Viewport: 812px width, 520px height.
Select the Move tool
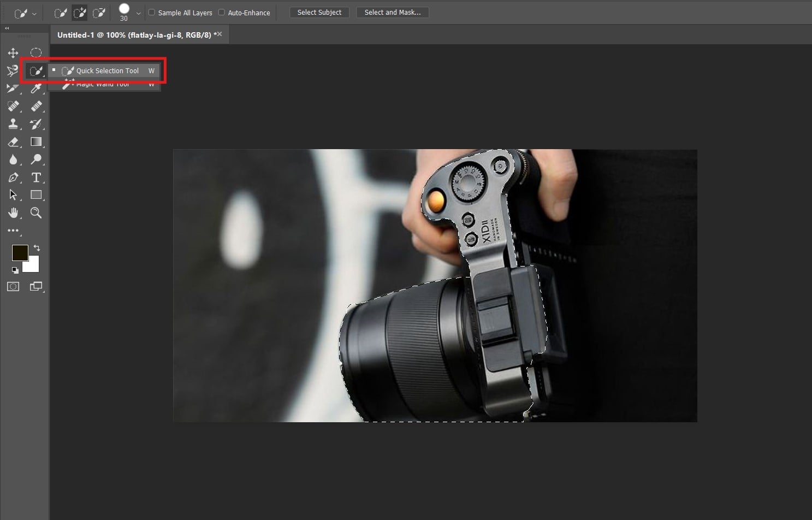13,53
